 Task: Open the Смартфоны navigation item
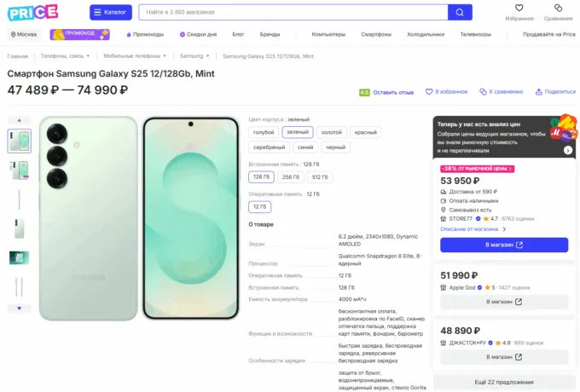pyautogui.click(x=376, y=34)
